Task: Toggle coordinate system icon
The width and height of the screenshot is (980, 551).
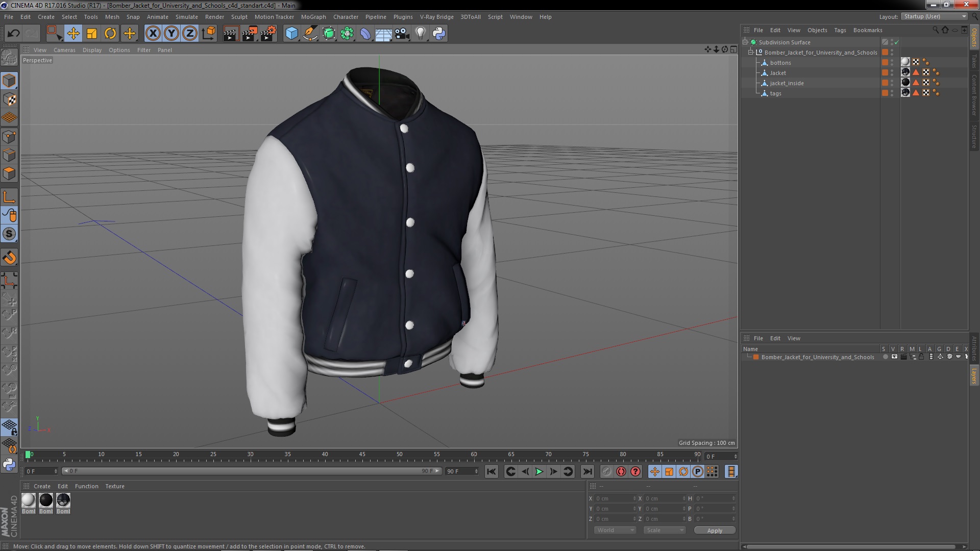Action: click(208, 34)
